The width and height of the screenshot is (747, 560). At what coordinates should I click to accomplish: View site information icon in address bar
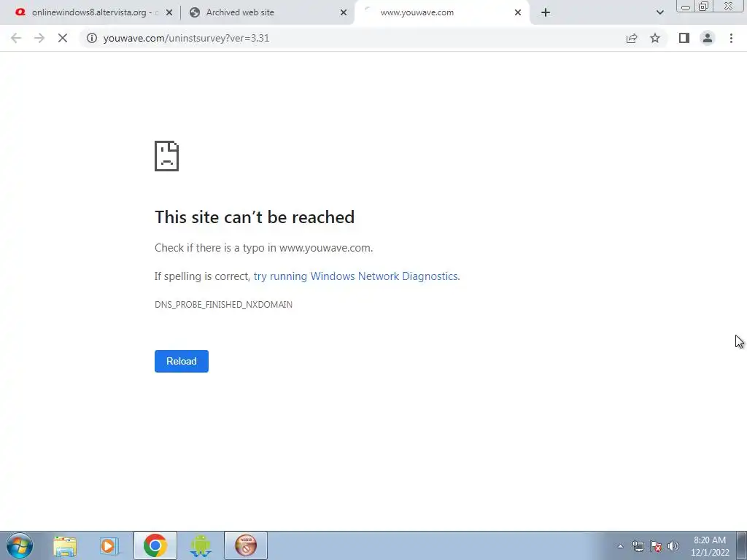[92, 38]
